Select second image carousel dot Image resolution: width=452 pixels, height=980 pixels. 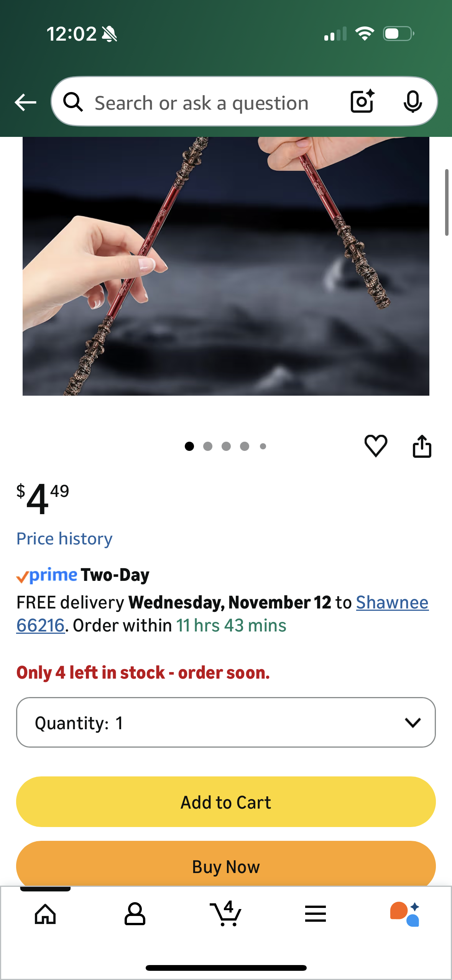[208, 446]
